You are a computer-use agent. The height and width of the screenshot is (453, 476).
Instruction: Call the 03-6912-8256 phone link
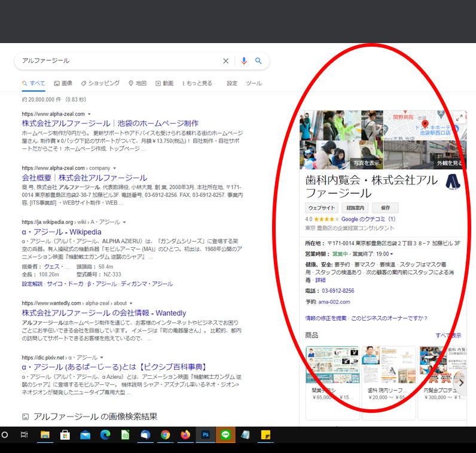tap(338, 291)
